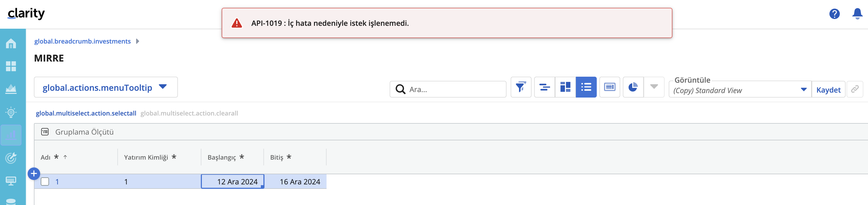868x205 pixels.
Task: Tick the checkbox for row 1
Action: [45, 182]
